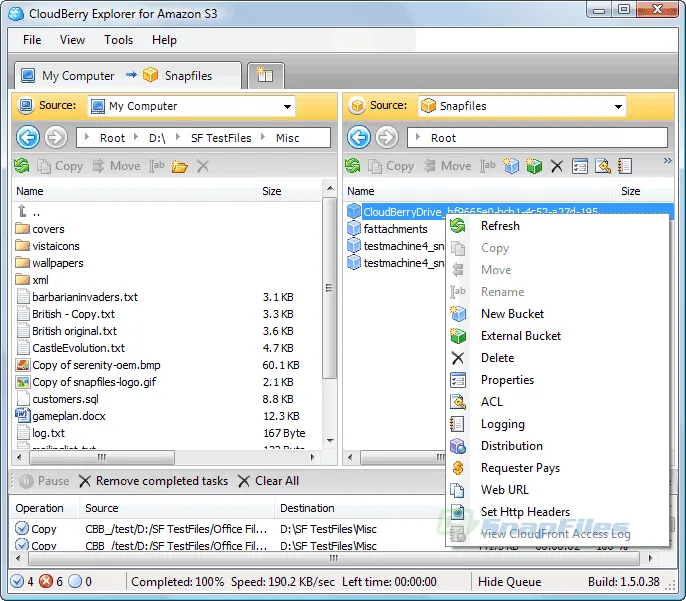Viewport: 686px width, 601px height.
Task: Select CastleEvolution.txt file row
Action: pyautogui.click(x=168, y=348)
